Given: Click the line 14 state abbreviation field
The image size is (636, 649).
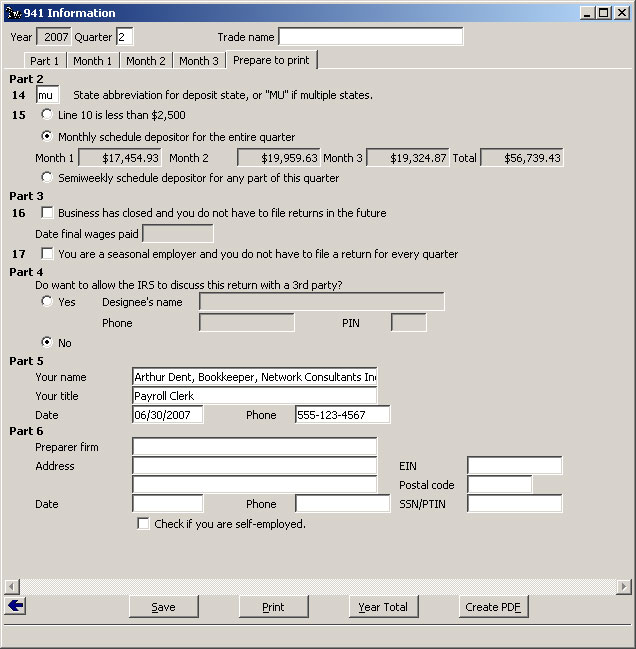Looking at the screenshot, I should point(48,95).
